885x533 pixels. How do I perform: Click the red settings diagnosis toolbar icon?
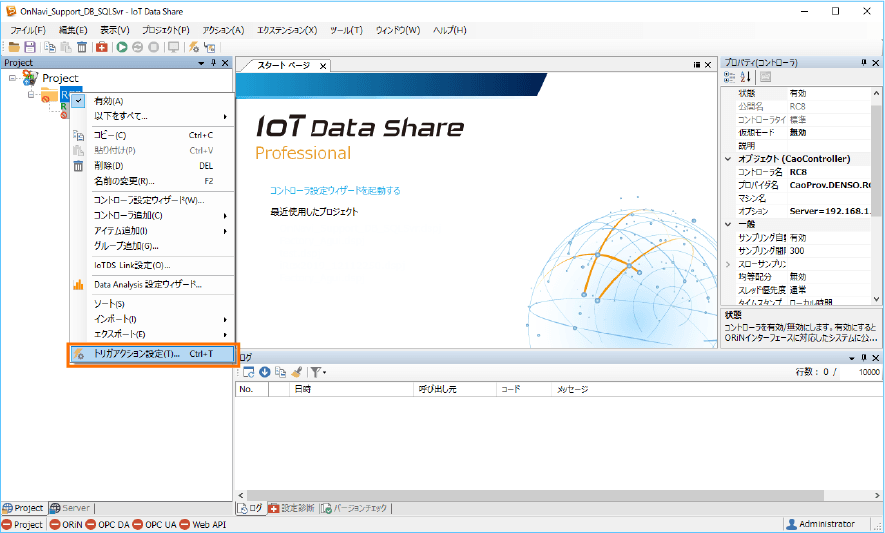tap(103, 47)
